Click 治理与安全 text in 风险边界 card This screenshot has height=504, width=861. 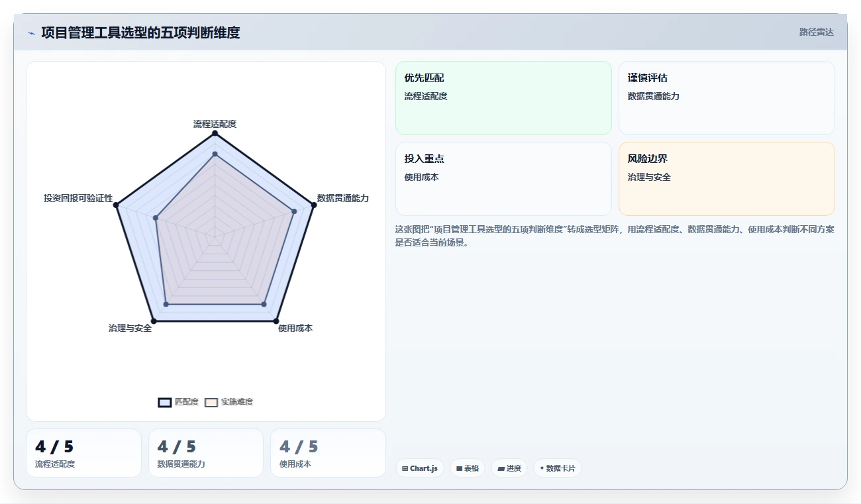coord(649,177)
